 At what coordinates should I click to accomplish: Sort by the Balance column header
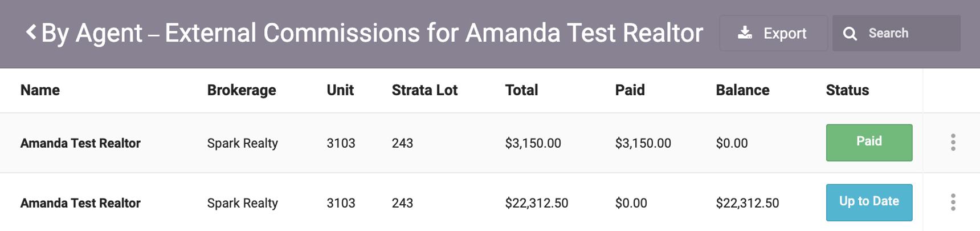[742, 90]
